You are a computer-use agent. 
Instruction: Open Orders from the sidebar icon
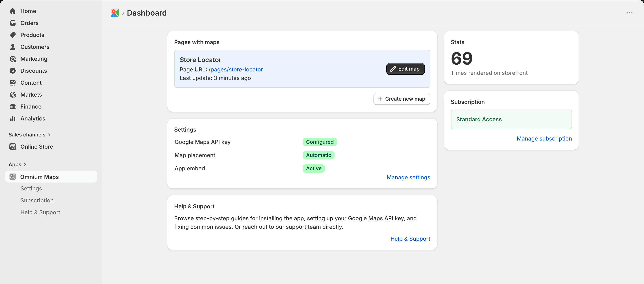point(13,23)
